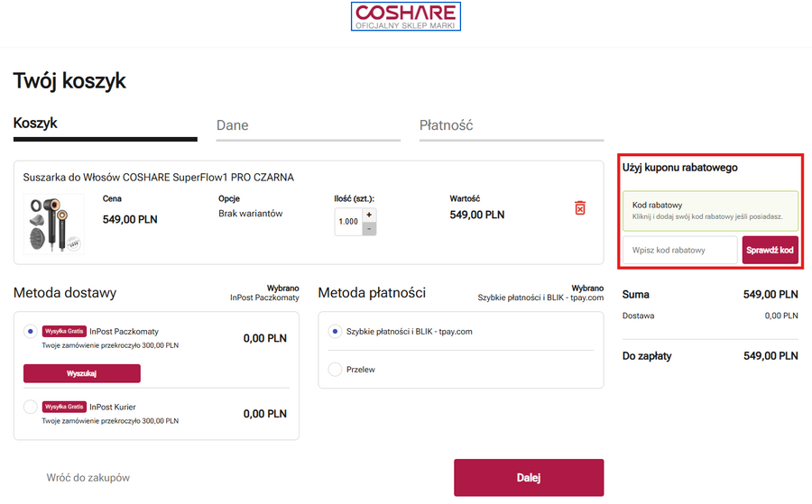This screenshot has height=504, width=812.
Task: Click the product title Suszarka do Włosów COSHARE
Action: [x=159, y=178]
